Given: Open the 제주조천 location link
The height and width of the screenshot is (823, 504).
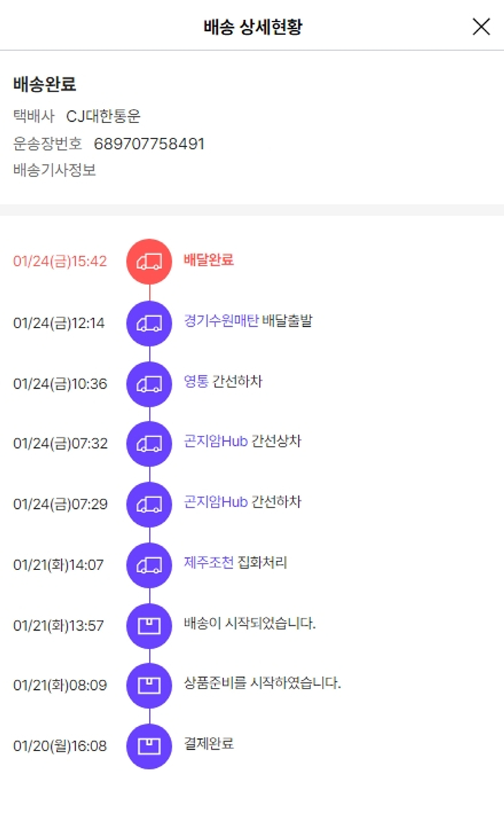Looking at the screenshot, I should click(208, 563).
